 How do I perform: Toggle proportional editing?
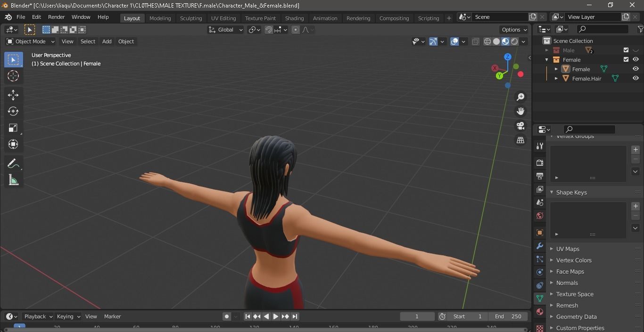point(296,30)
